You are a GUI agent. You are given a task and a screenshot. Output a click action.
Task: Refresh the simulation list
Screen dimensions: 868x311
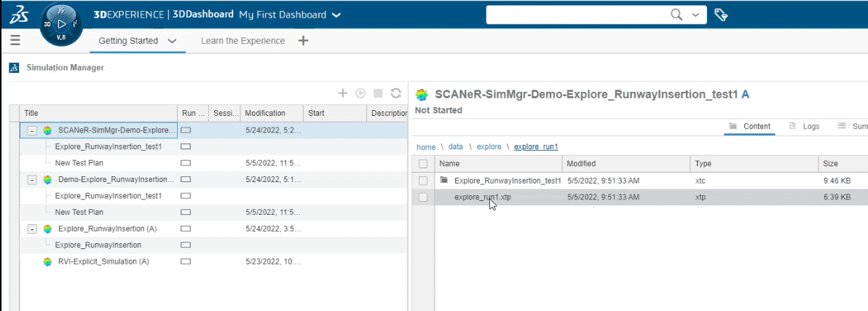pyautogui.click(x=396, y=93)
